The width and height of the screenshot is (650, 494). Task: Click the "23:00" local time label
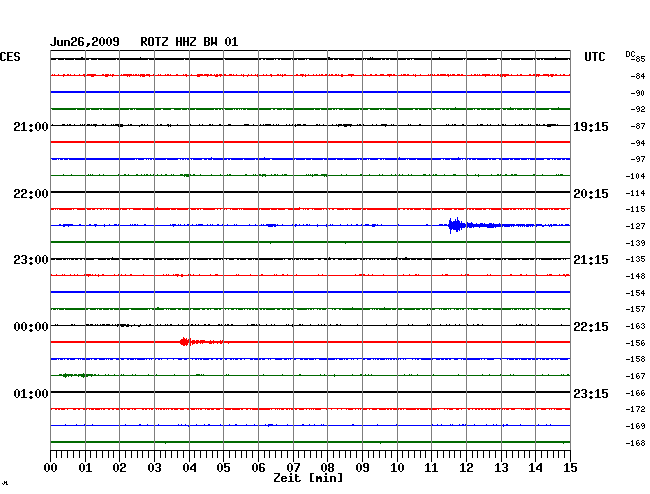(x=31, y=260)
